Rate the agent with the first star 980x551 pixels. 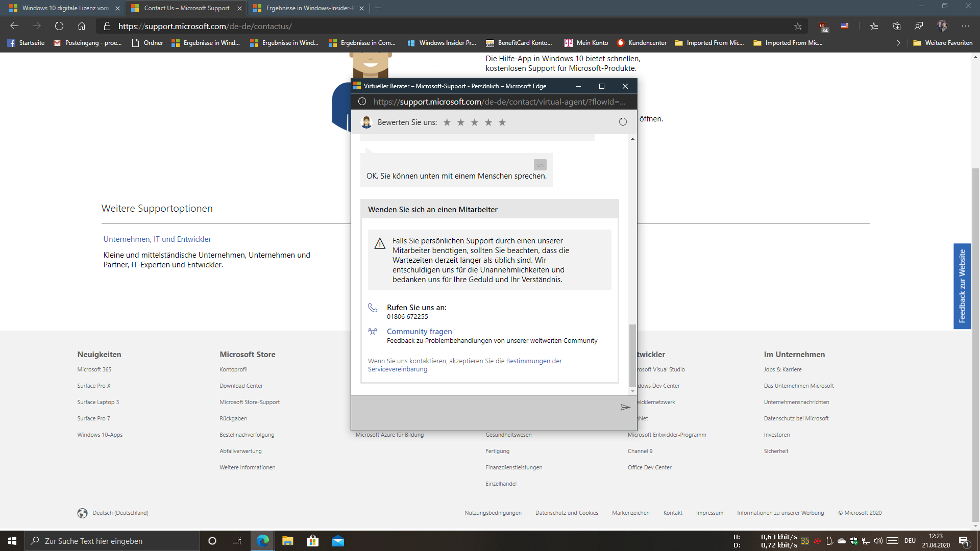447,122
